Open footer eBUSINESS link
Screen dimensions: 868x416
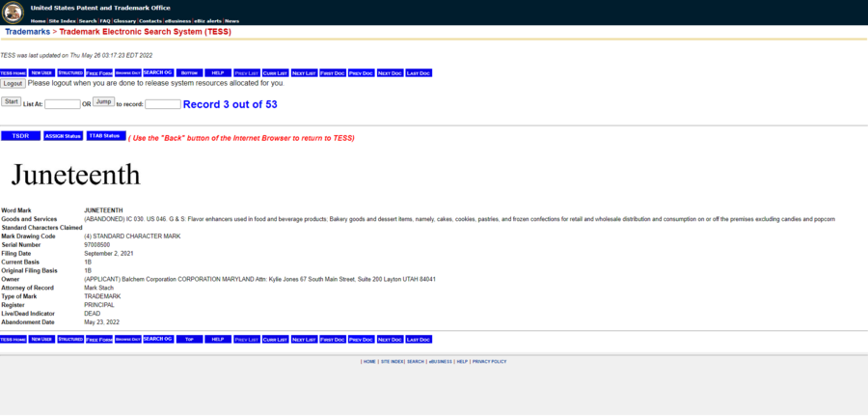click(441, 362)
